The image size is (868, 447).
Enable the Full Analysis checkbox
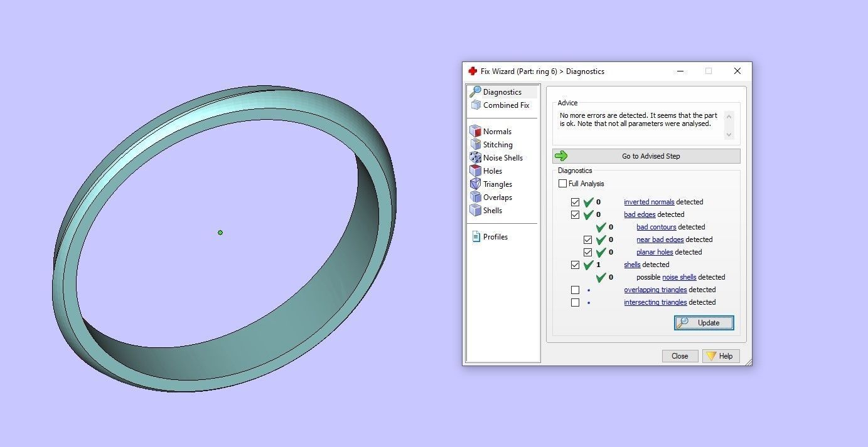tap(562, 184)
